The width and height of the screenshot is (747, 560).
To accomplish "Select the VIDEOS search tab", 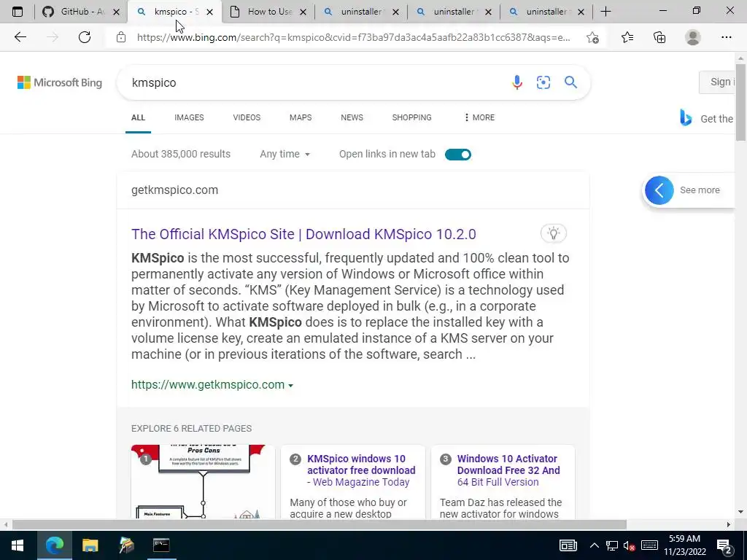I will [247, 117].
